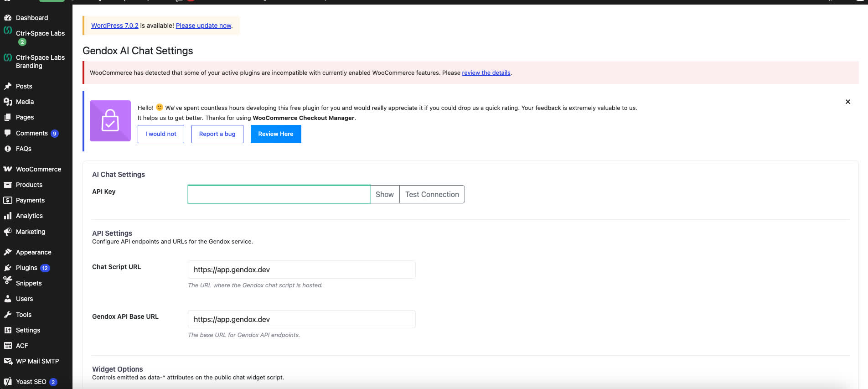The height and width of the screenshot is (389, 868).
Task: Click the purple Checkout Manager bag icon
Action: coord(110,121)
